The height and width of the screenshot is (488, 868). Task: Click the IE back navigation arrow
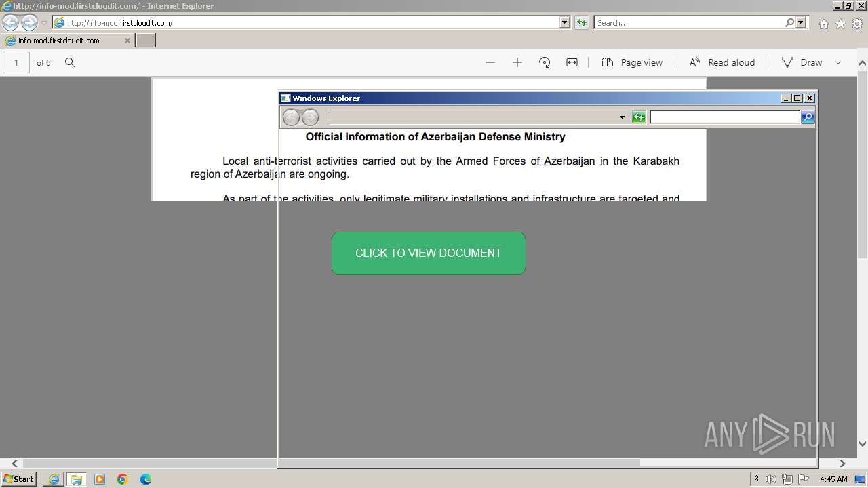(x=10, y=22)
